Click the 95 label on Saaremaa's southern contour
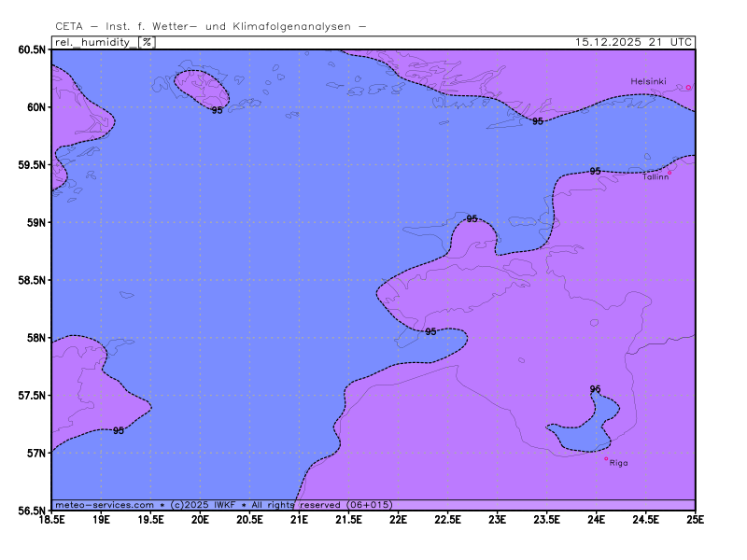This screenshot has width=747, height=560. [x=430, y=331]
